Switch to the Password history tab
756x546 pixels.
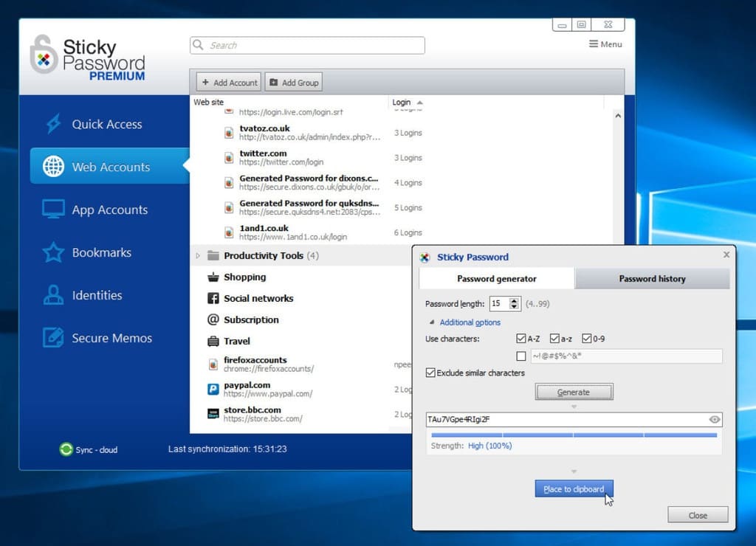[652, 279]
